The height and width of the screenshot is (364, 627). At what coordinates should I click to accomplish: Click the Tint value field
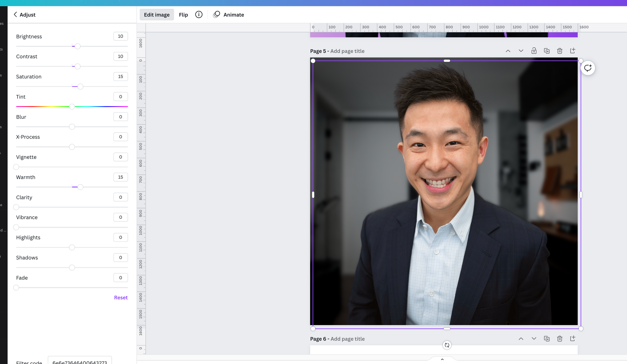click(121, 97)
